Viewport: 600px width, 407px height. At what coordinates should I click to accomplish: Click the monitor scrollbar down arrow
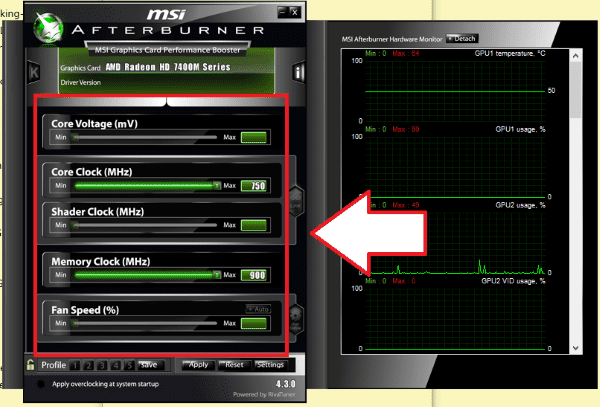576,348
